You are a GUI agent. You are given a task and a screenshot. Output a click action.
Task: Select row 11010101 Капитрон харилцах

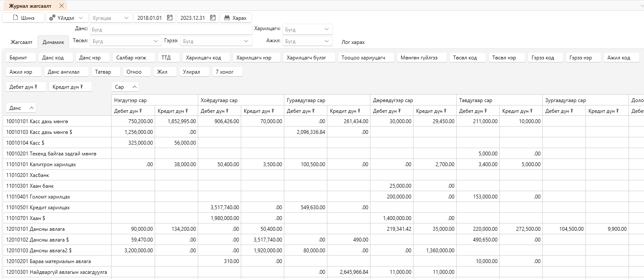pyautogui.click(x=58, y=164)
